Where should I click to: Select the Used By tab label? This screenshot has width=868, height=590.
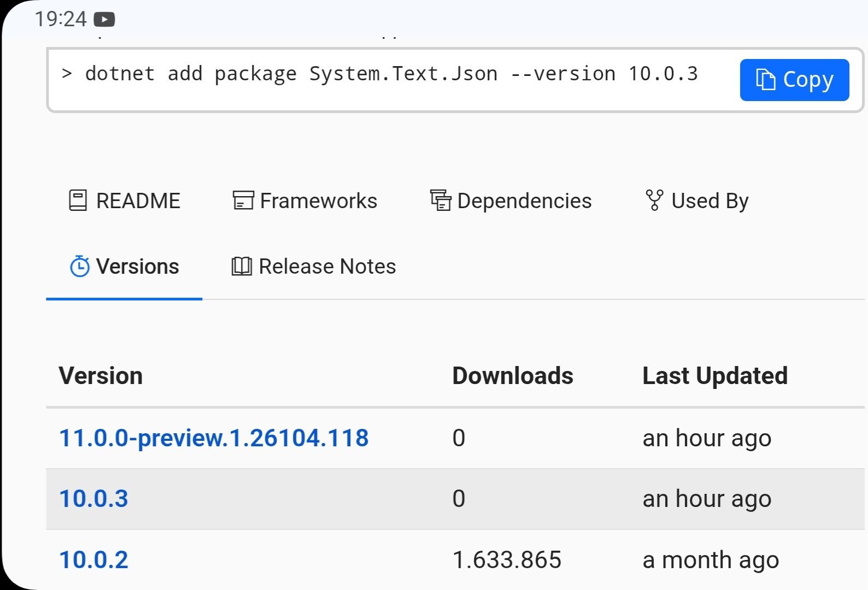coord(709,201)
